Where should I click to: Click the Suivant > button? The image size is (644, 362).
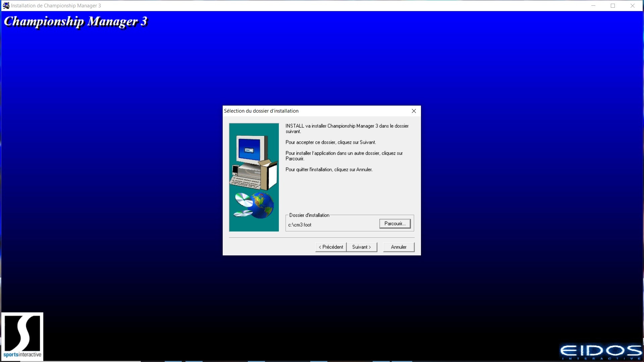coord(362,247)
